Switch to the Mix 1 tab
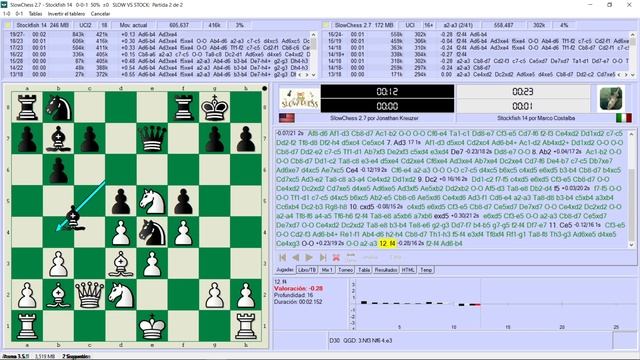The image size is (640, 360). pos(327,270)
